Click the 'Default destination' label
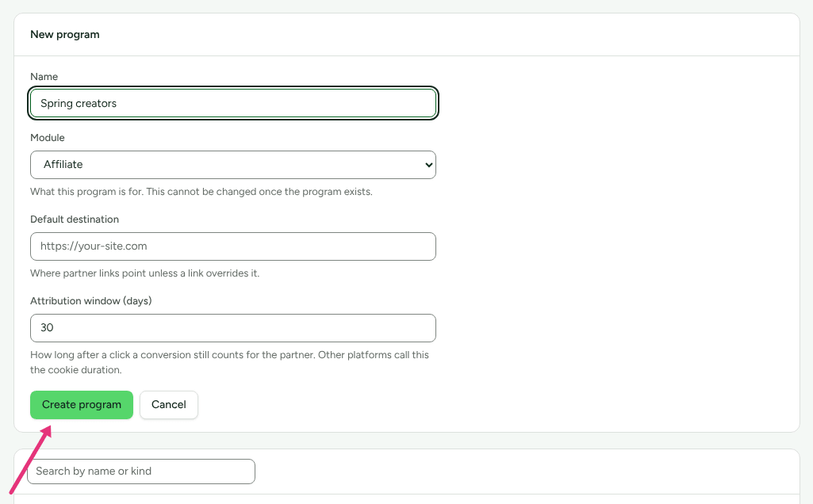This screenshot has width=813, height=504. pos(74,219)
